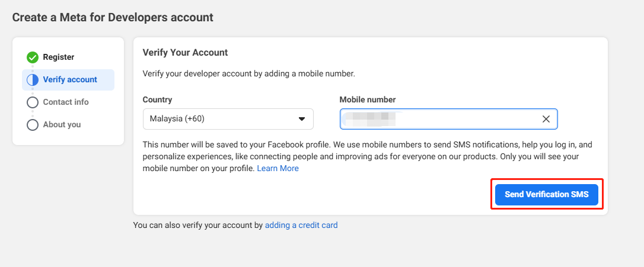Click the empty Contact info step circle
This screenshot has width=644, height=267.
[x=33, y=102]
